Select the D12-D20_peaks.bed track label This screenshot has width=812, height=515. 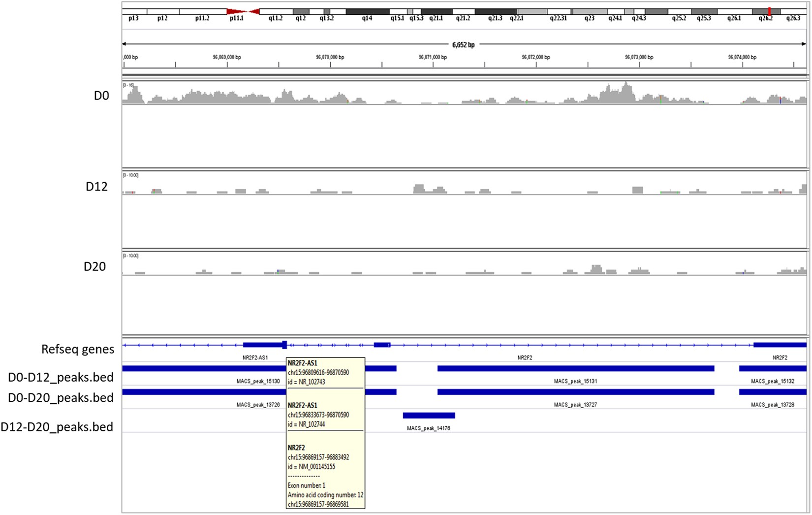tap(57, 427)
